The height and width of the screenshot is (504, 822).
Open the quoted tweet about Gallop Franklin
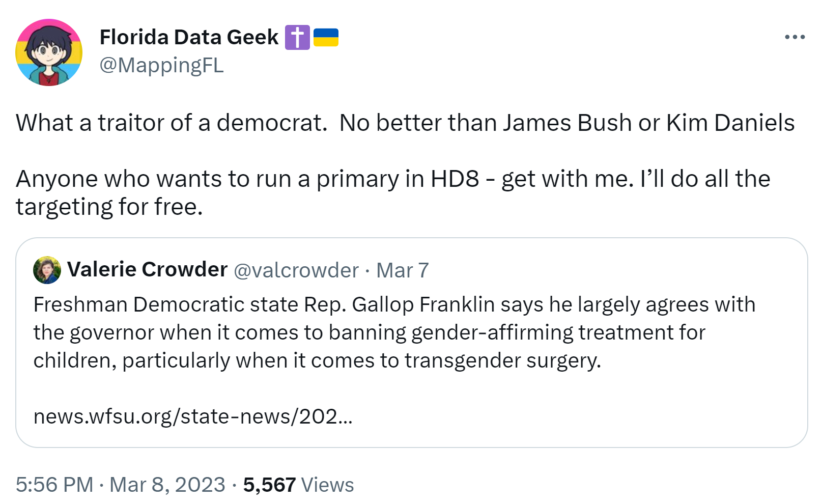(x=412, y=343)
